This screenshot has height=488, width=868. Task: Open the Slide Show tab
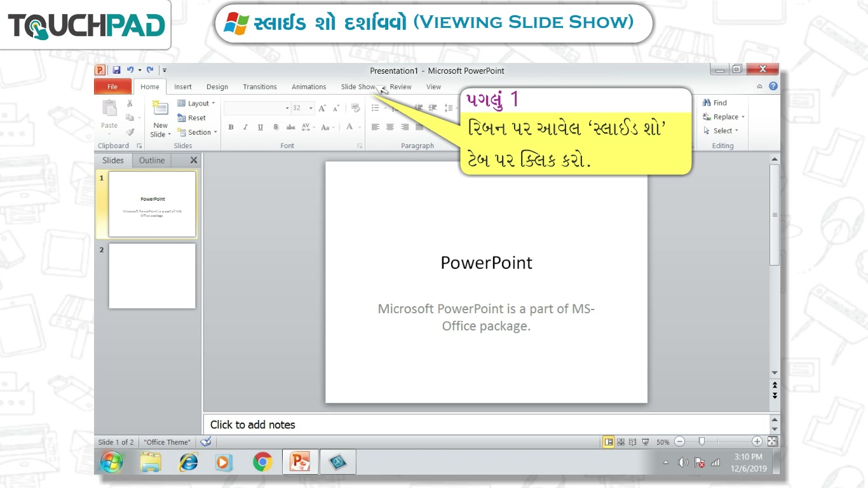[358, 86]
